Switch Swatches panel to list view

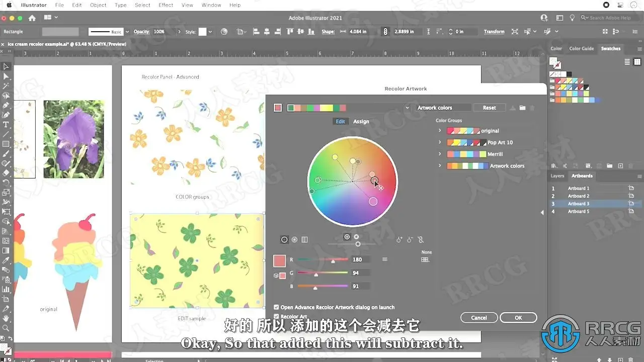(x=627, y=62)
